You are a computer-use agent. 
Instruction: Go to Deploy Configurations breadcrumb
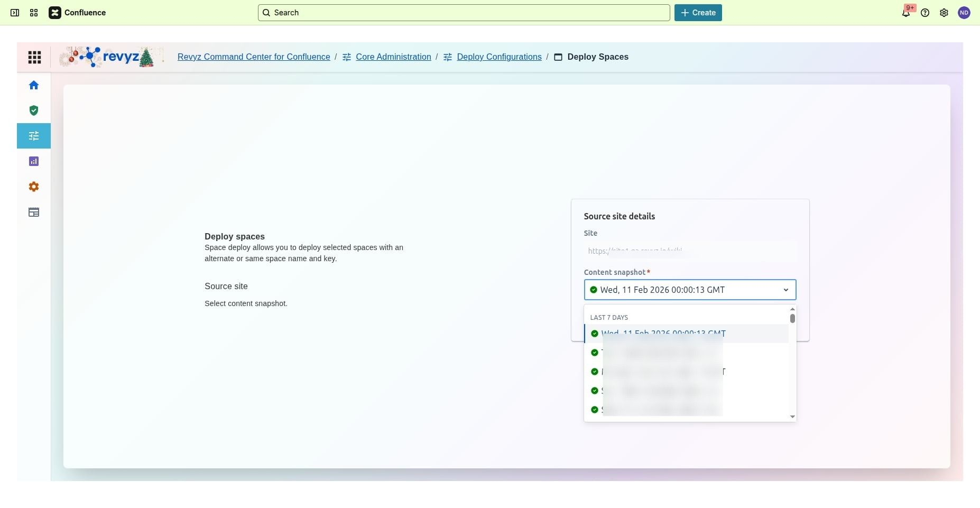(498, 57)
